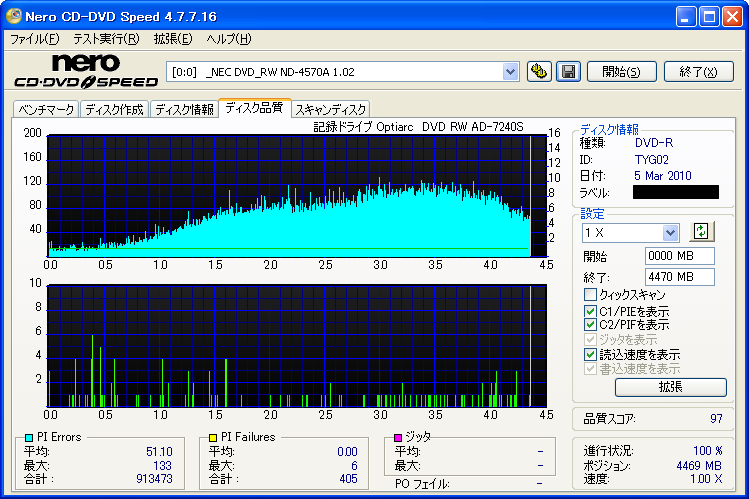Click the PI Errors maximum 133
This screenshot has height=499, width=749.
click(162, 466)
